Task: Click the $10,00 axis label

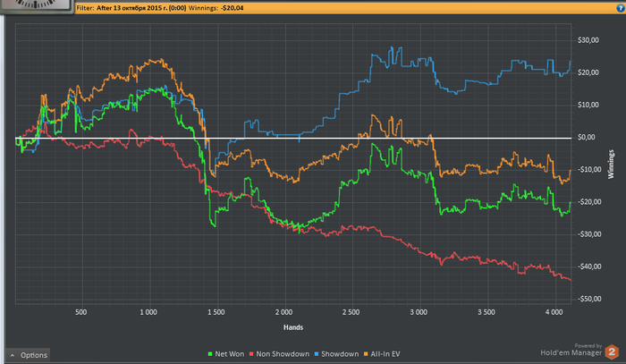Action: pos(588,105)
